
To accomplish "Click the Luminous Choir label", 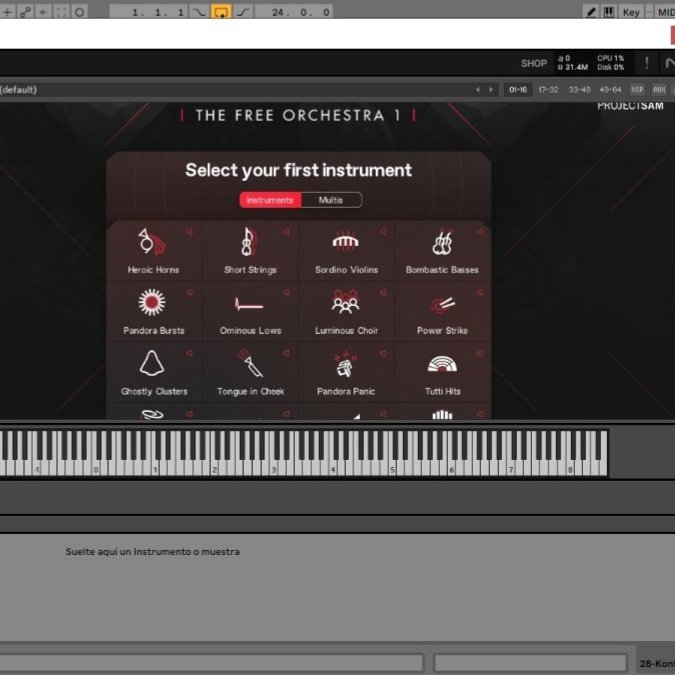I will (x=346, y=331).
